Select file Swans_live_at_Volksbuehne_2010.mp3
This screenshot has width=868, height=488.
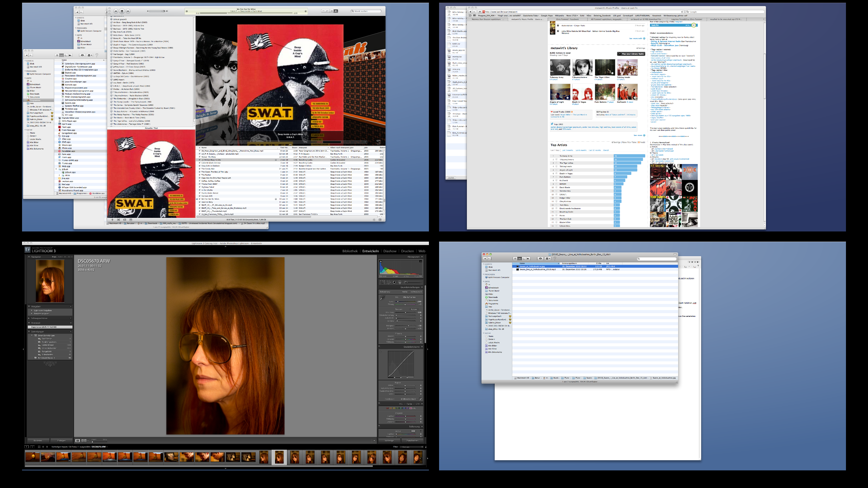tap(537, 269)
